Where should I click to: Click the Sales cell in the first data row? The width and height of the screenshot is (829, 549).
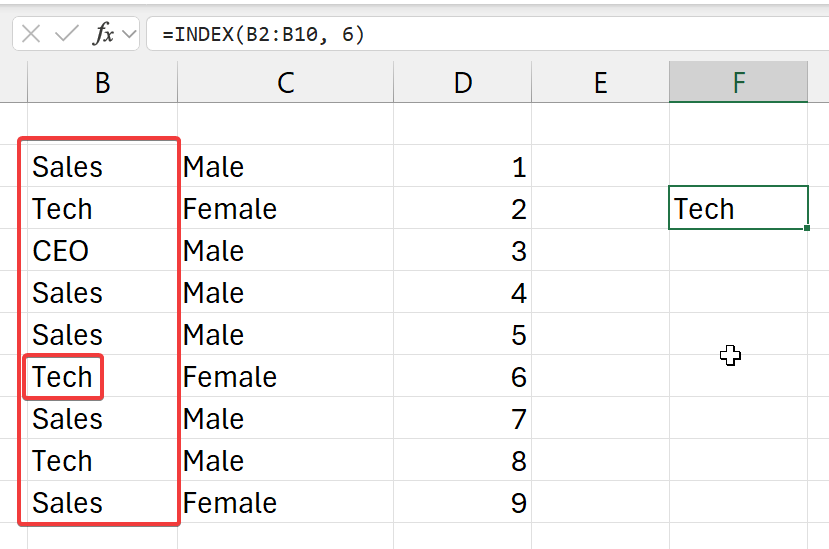(100, 167)
